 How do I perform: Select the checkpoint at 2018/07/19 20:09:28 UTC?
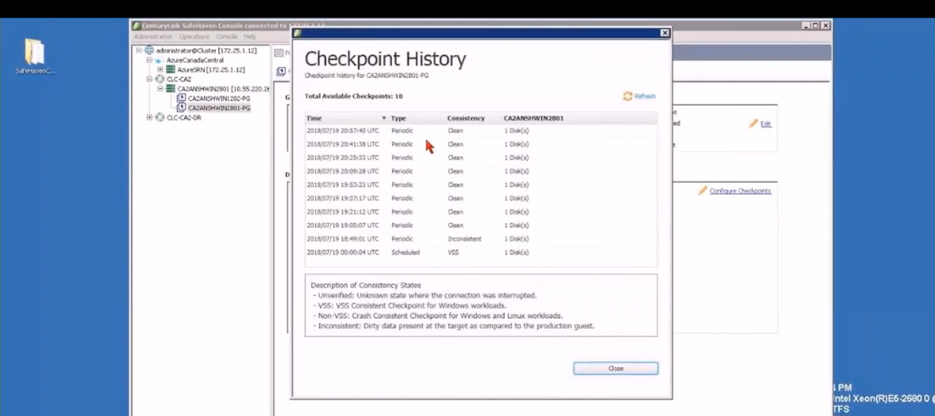(481, 171)
